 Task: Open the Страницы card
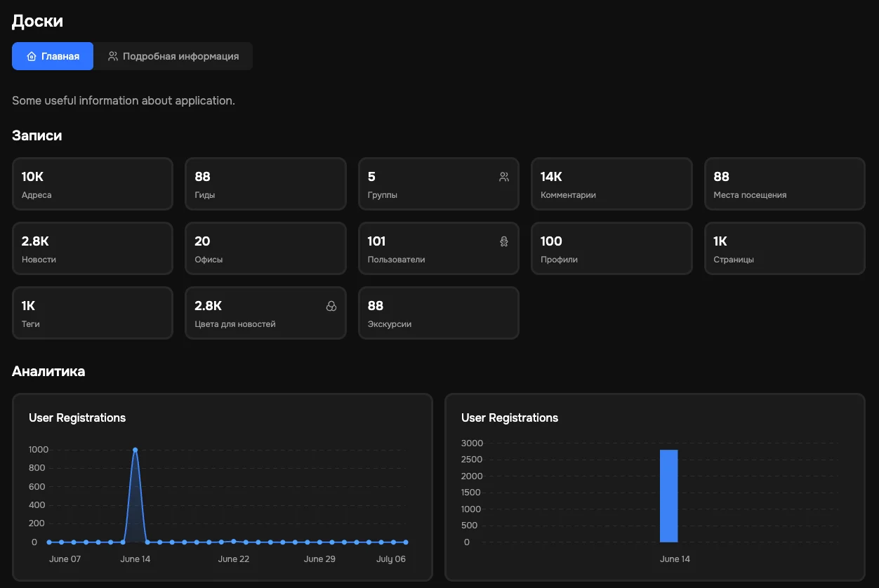coord(785,248)
